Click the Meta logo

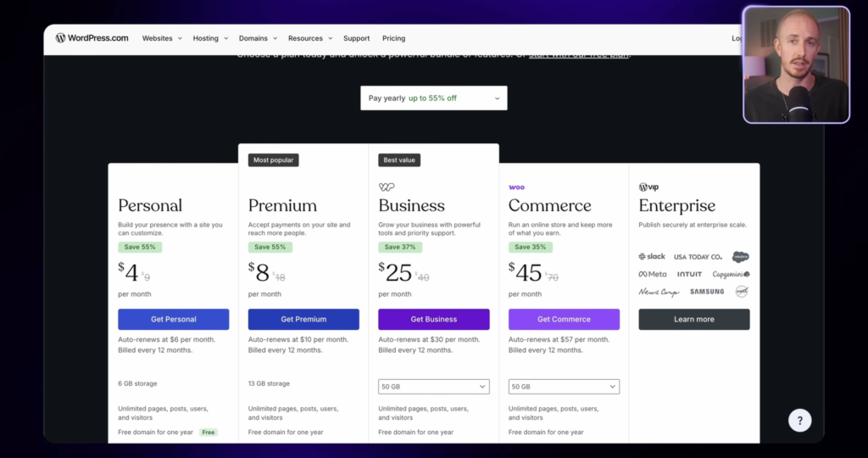653,274
